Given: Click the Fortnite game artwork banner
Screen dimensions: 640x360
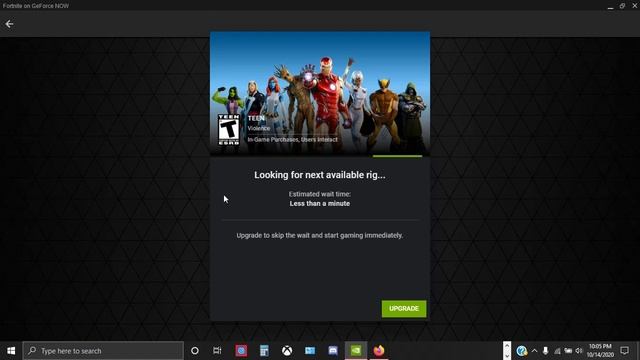Looking at the screenshot, I should click(320, 93).
